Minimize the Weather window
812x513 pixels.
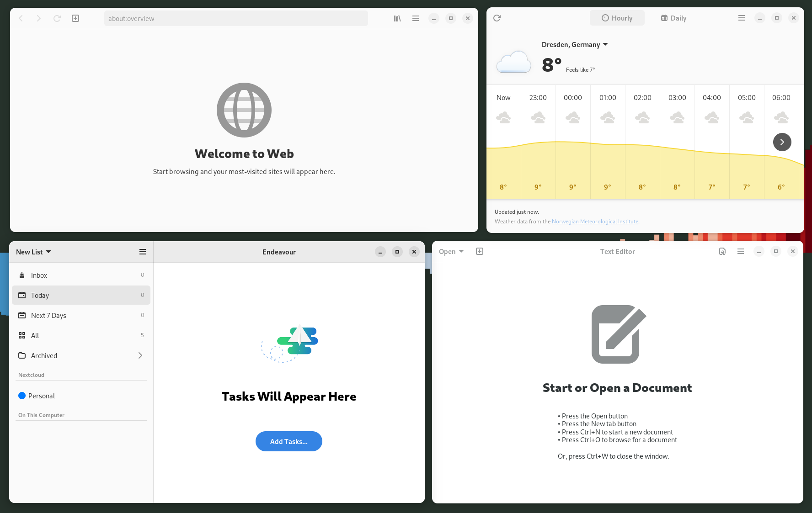[x=760, y=18]
